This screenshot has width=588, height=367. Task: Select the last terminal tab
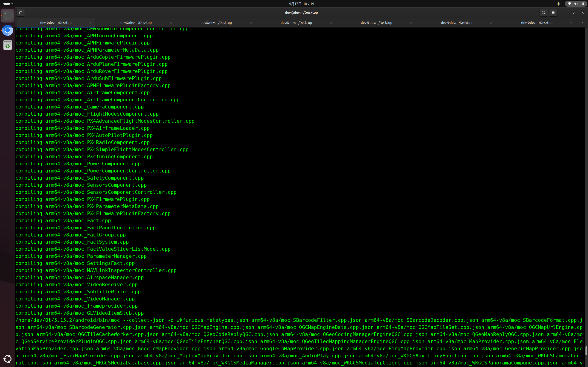pos(537,22)
